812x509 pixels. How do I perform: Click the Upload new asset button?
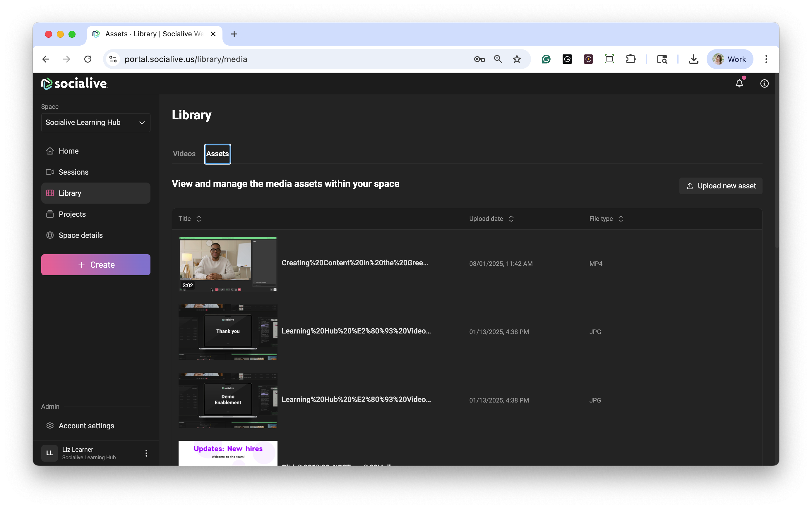tap(720, 186)
